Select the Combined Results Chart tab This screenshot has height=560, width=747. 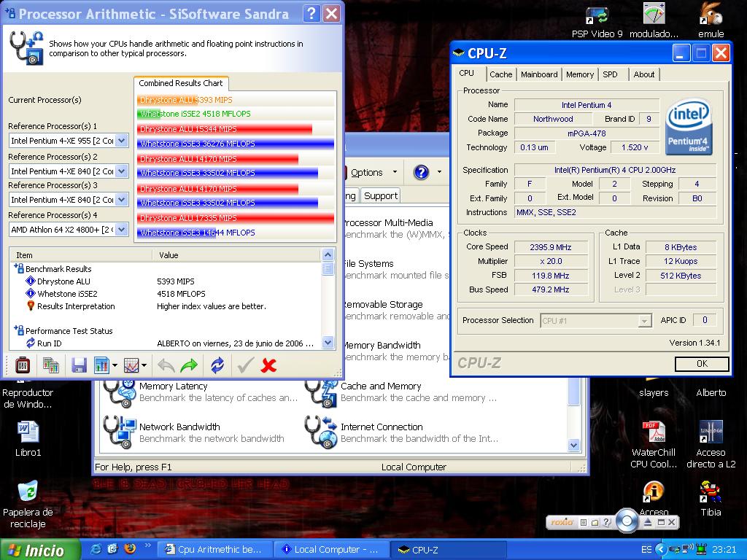(180, 83)
